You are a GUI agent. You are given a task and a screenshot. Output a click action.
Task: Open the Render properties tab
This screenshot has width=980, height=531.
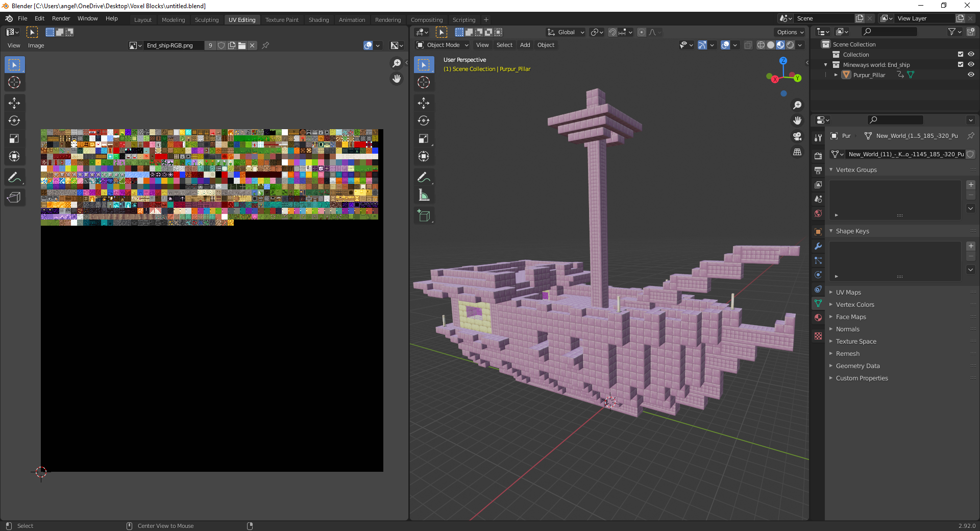click(818, 156)
